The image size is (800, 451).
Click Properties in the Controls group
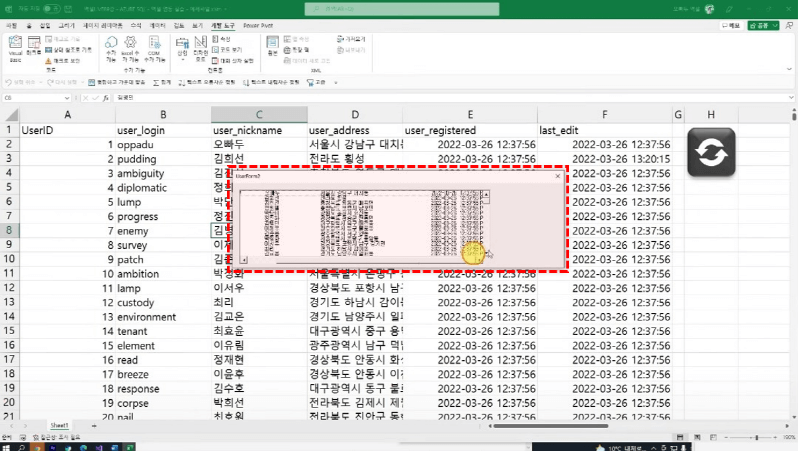[221, 39]
